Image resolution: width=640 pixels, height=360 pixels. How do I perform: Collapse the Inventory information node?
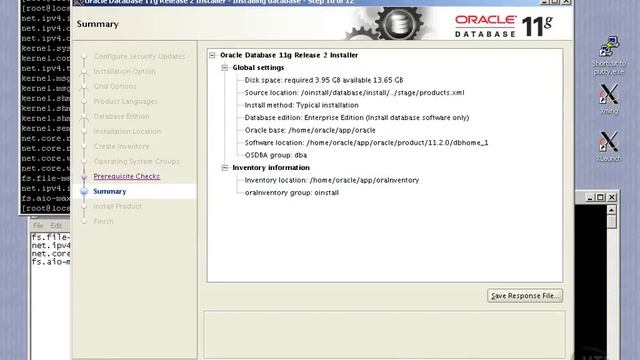coord(224,168)
